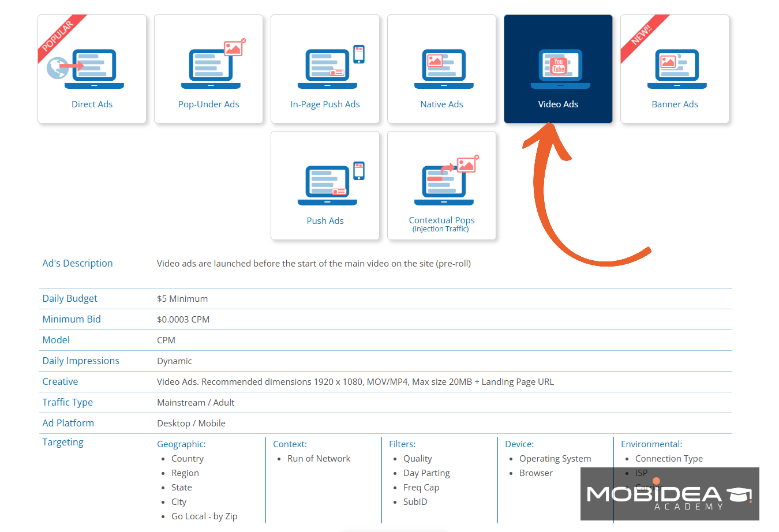Click the Day Parting filter item
The height and width of the screenshot is (532, 779).
(x=426, y=473)
